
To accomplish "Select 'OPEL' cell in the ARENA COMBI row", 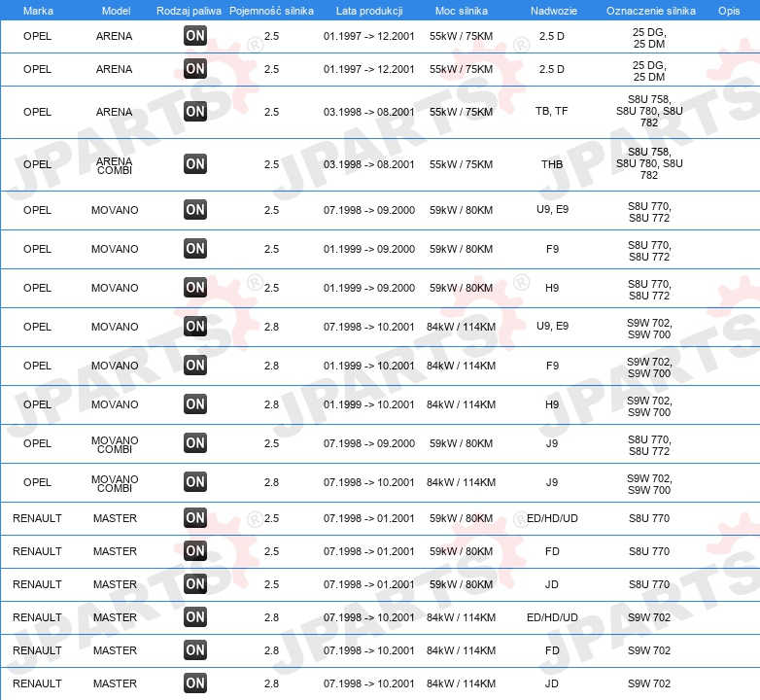I will 37,164.
